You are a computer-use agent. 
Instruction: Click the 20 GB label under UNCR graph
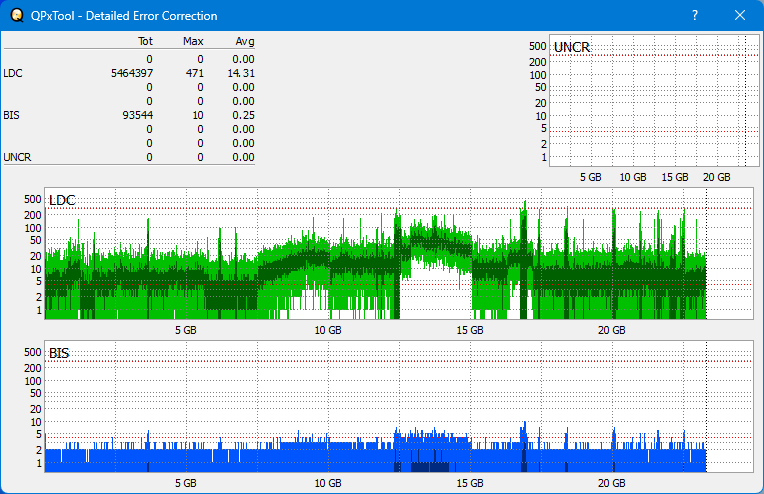(x=716, y=177)
